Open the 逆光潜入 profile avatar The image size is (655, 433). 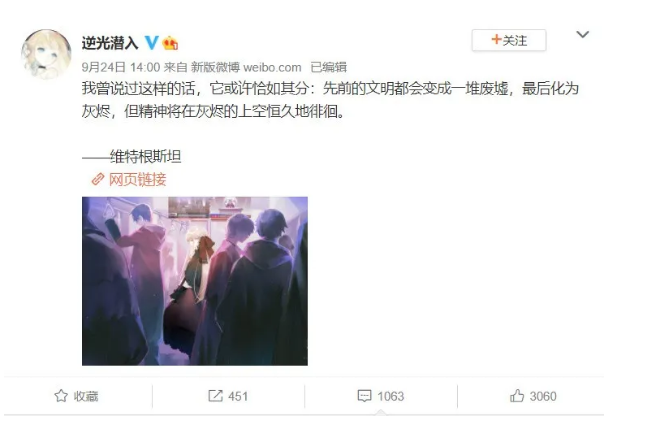pos(46,54)
